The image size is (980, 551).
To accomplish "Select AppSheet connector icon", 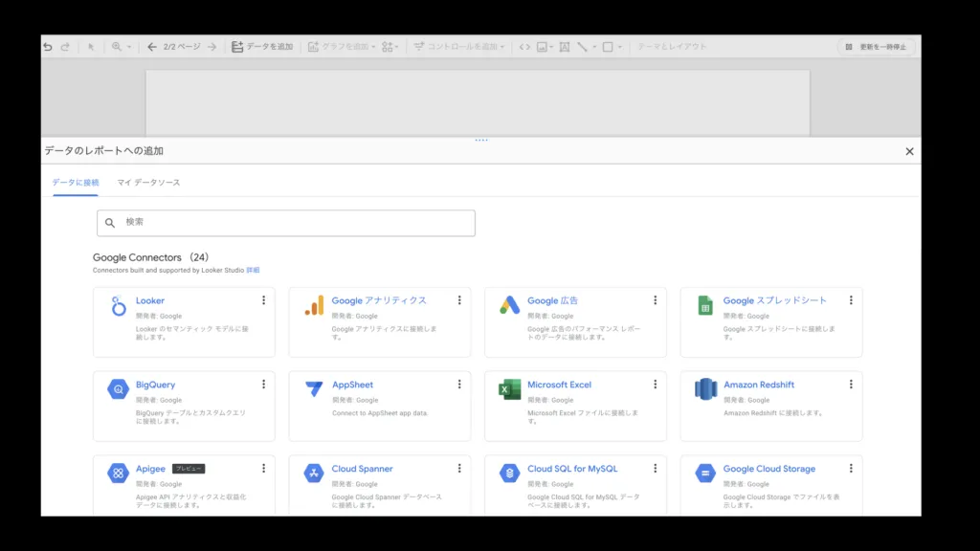I will (x=314, y=388).
